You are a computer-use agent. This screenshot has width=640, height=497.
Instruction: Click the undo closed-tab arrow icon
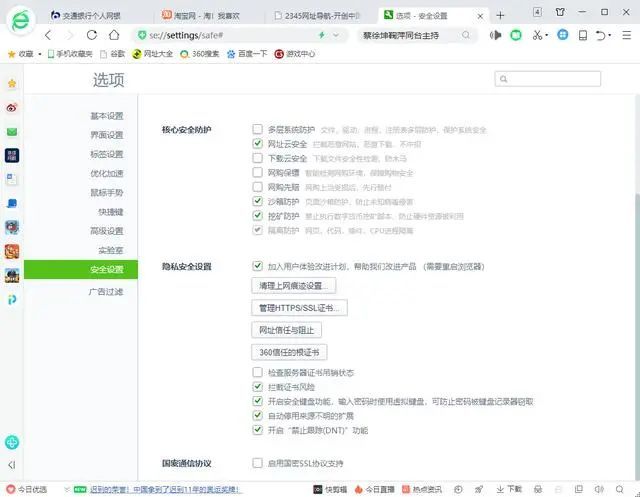click(x=600, y=36)
